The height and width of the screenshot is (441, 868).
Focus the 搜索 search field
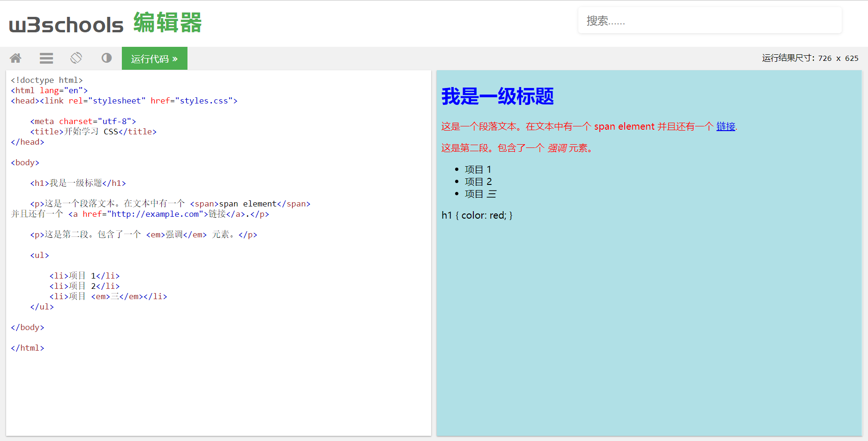point(710,21)
